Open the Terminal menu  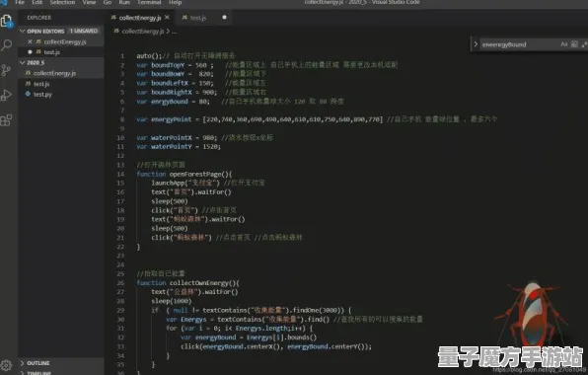tap(149, 2)
